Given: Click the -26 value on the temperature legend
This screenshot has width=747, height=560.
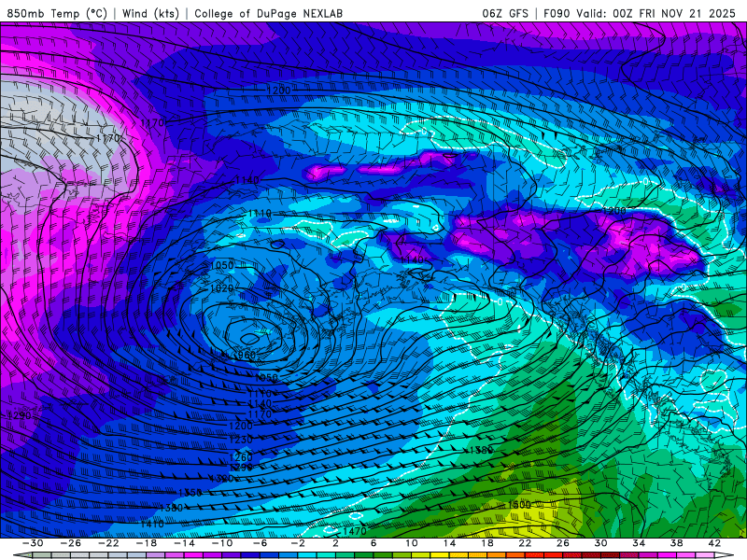Looking at the screenshot, I should tap(71, 543).
